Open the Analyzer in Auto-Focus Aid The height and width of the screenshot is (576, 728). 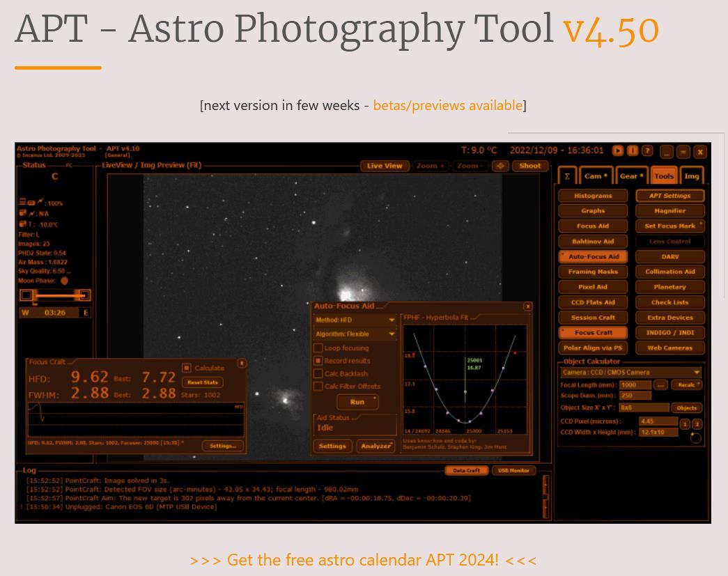click(x=375, y=446)
